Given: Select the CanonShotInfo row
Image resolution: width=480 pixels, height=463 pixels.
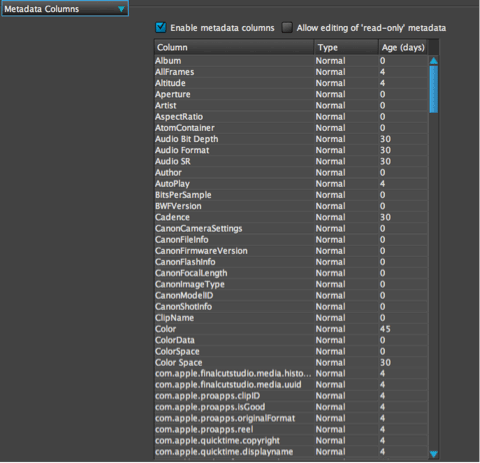Looking at the screenshot, I should [x=291, y=306].
